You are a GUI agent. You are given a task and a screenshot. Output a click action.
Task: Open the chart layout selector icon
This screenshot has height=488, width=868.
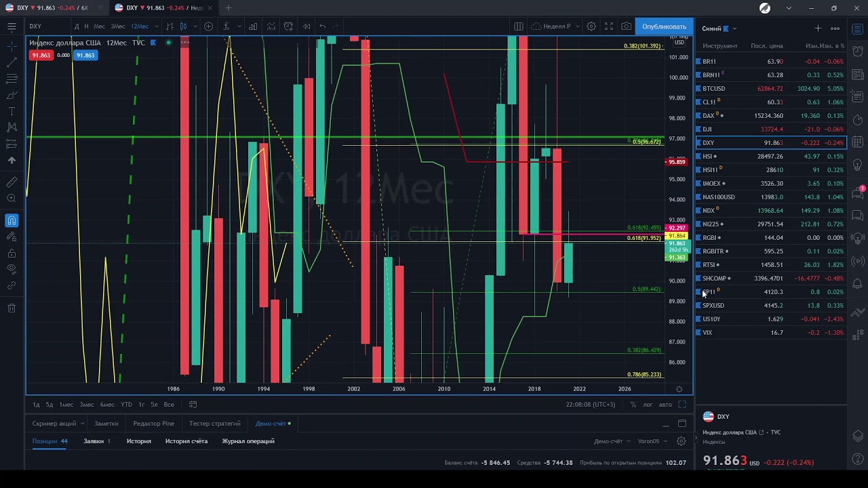point(519,26)
